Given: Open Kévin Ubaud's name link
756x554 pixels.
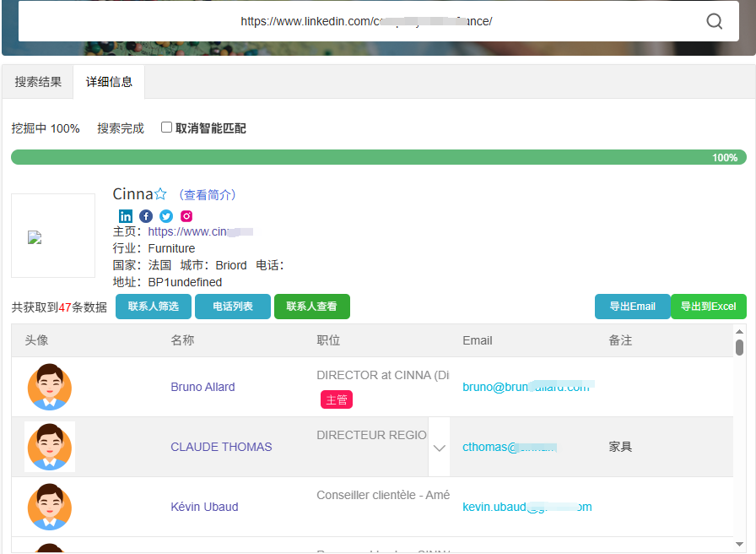Looking at the screenshot, I should point(204,507).
